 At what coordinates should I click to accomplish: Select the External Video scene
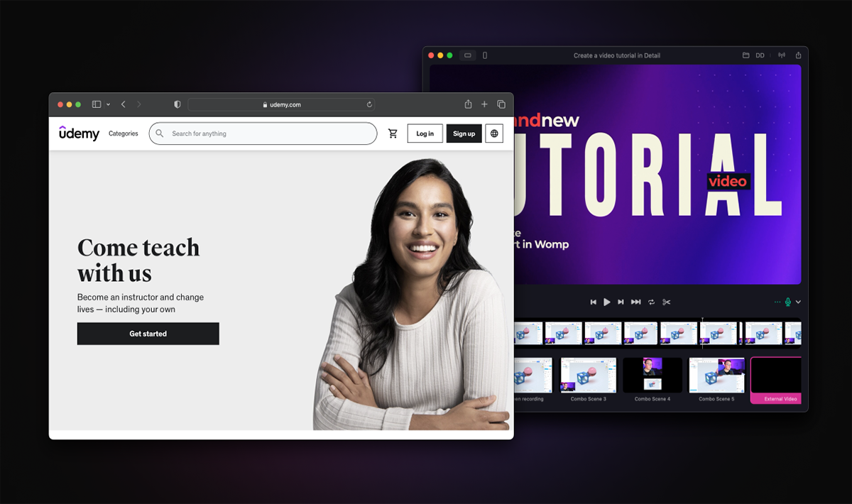pyautogui.click(x=777, y=380)
